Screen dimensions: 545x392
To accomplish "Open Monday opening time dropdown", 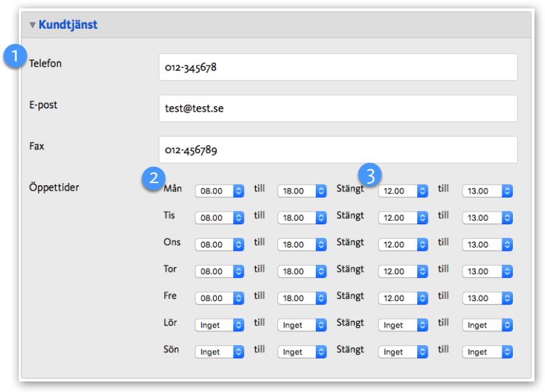I will (x=219, y=191).
